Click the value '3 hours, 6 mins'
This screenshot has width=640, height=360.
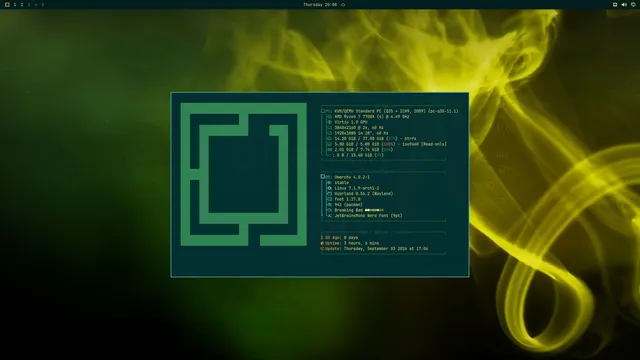pos(362,243)
